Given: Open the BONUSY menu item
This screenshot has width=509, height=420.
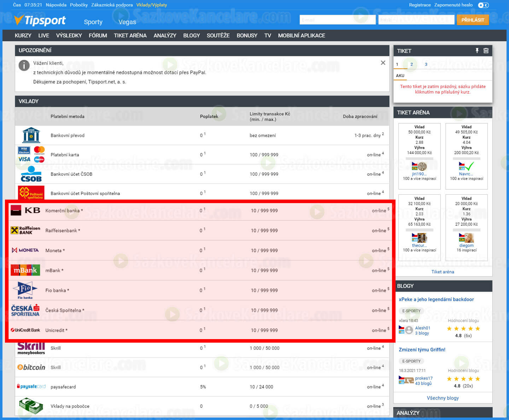Looking at the screenshot, I should (247, 35).
